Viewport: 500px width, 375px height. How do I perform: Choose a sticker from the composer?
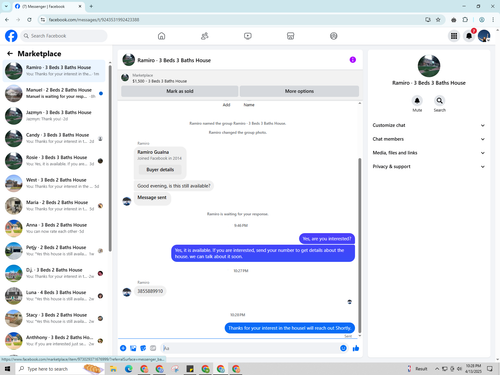(x=143, y=348)
